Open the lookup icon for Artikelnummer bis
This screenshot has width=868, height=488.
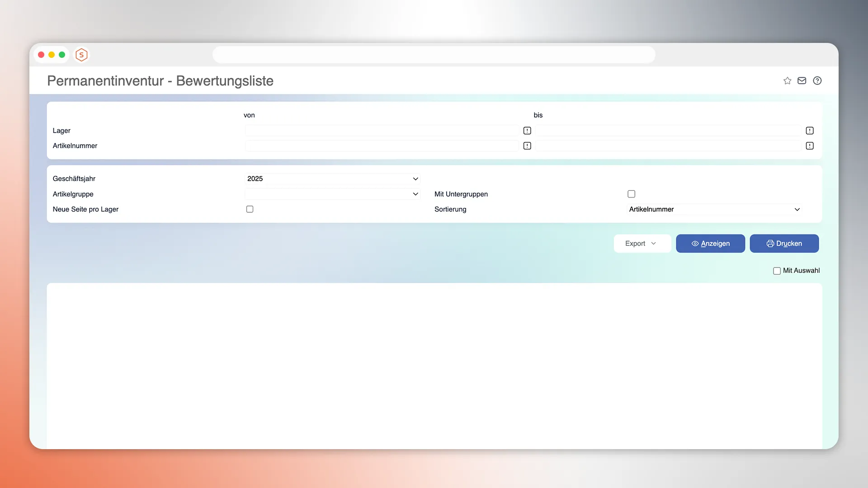[810, 146]
